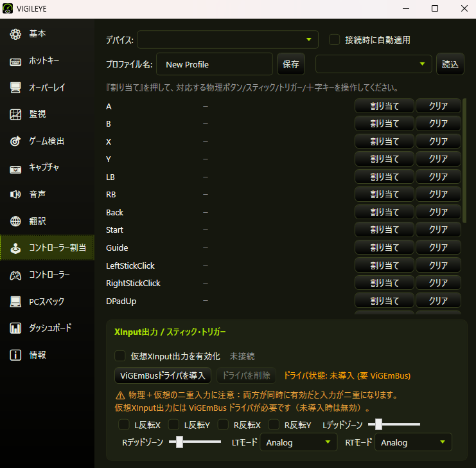Click the ゲーム検出 target icon

tap(15, 141)
